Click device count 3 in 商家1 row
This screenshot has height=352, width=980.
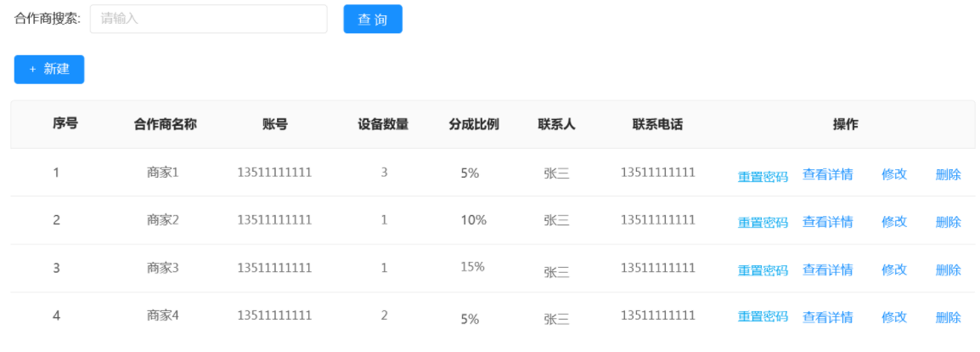point(384,173)
